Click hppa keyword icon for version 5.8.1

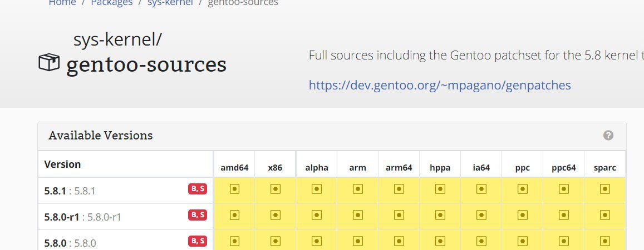[x=440, y=189]
